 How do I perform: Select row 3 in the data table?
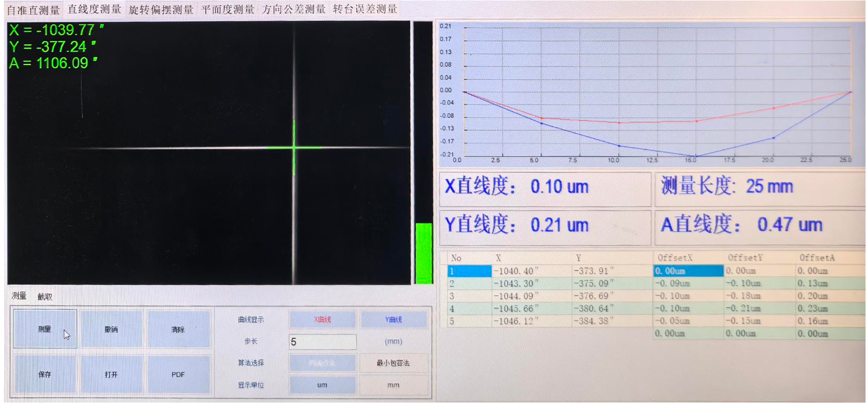point(515,296)
